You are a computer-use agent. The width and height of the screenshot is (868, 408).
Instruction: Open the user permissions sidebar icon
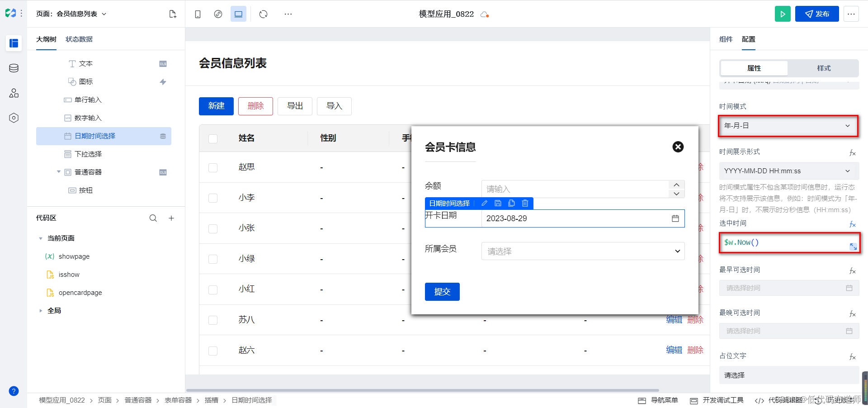click(x=14, y=93)
